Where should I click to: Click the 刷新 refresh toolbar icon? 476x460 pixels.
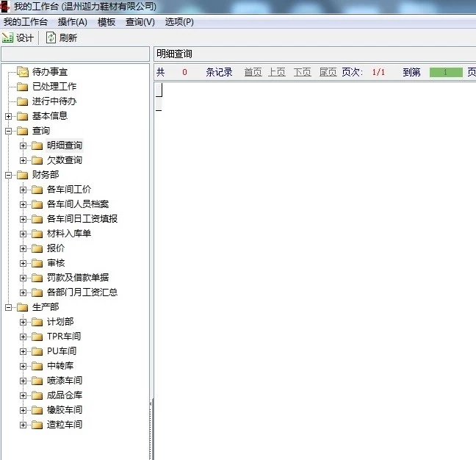[x=51, y=37]
